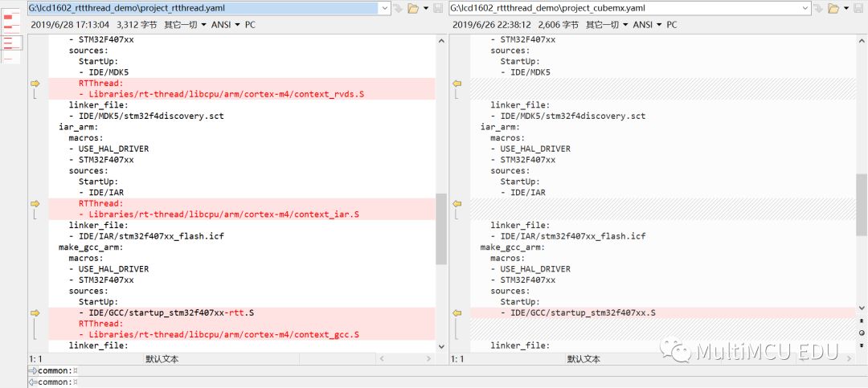Click left pane '- IDE/MDK5' line
This screenshot has height=388, width=868.
104,72
